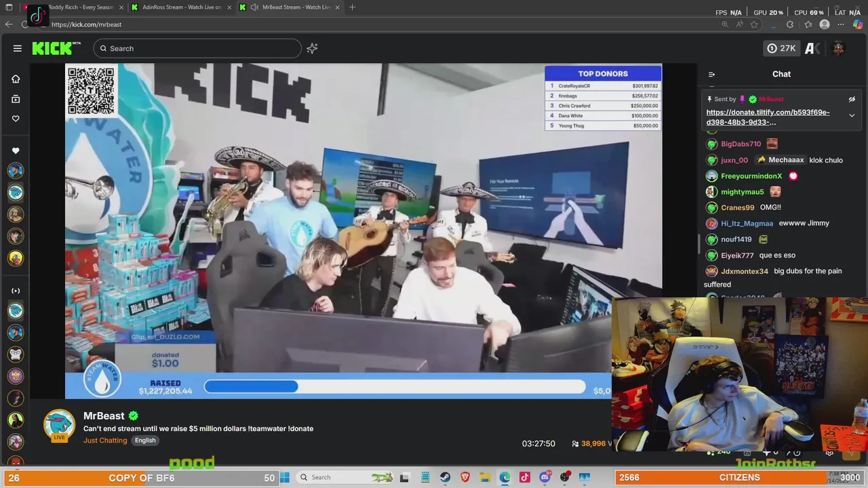Open File Explorer from the taskbar

pyautogui.click(x=485, y=477)
